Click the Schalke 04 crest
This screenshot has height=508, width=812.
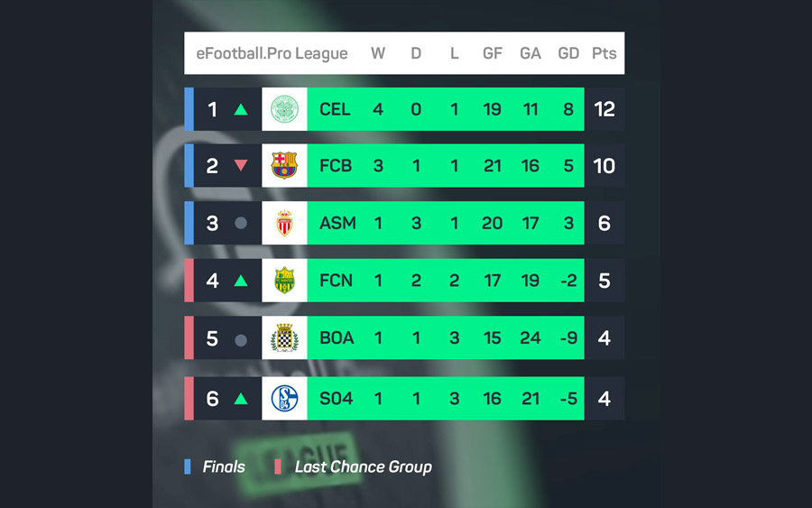pyautogui.click(x=284, y=398)
